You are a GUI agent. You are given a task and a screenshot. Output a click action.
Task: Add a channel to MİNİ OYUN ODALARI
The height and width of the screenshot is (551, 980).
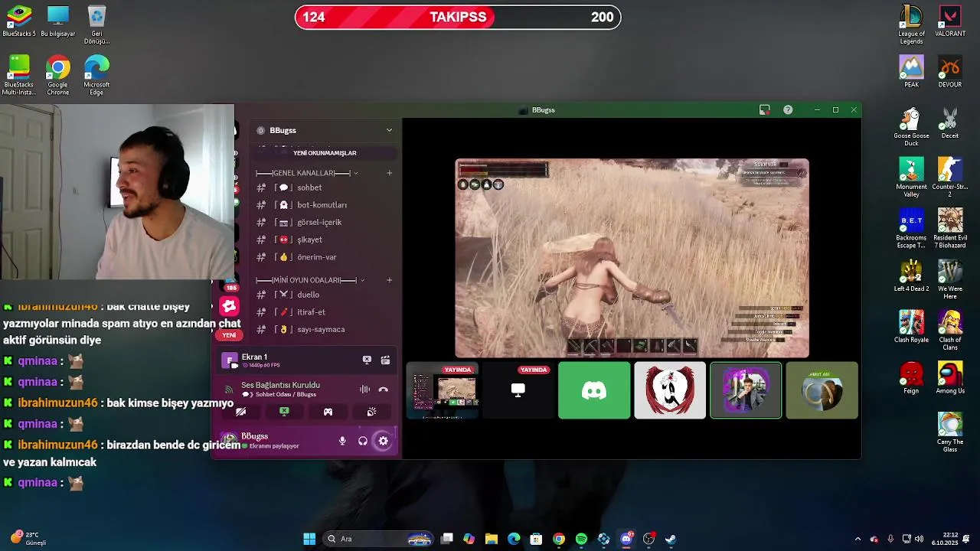[389, 280]
